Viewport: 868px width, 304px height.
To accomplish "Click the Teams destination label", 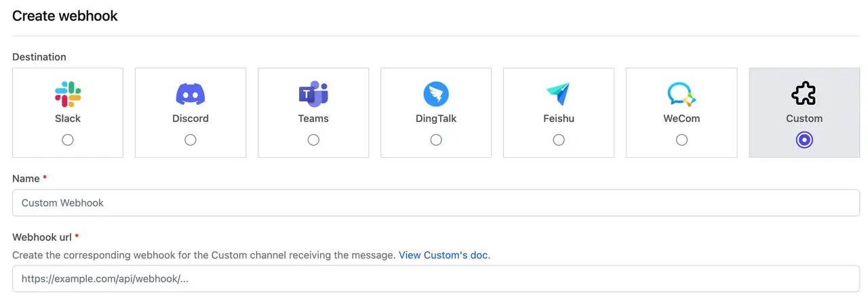I will pos(313,118).
